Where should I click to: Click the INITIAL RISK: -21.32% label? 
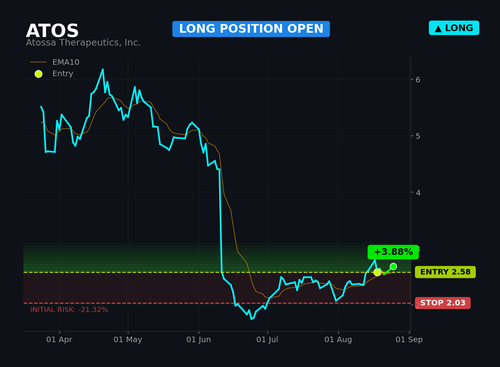pyautogui.click(x=69, y=310)
